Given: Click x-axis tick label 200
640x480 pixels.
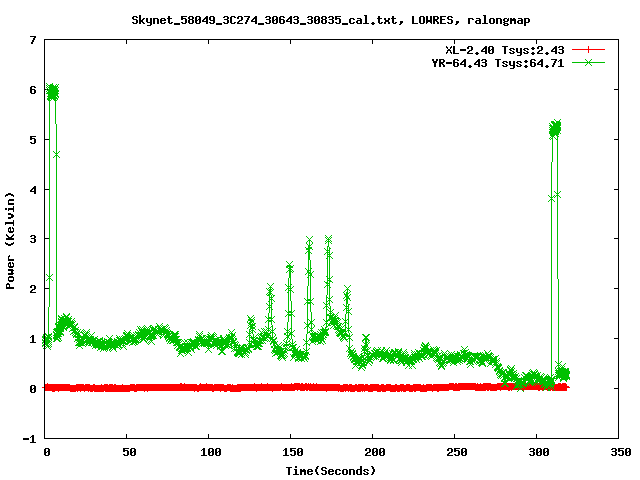Looking at the screenshot, I should (x=375, y=452).
